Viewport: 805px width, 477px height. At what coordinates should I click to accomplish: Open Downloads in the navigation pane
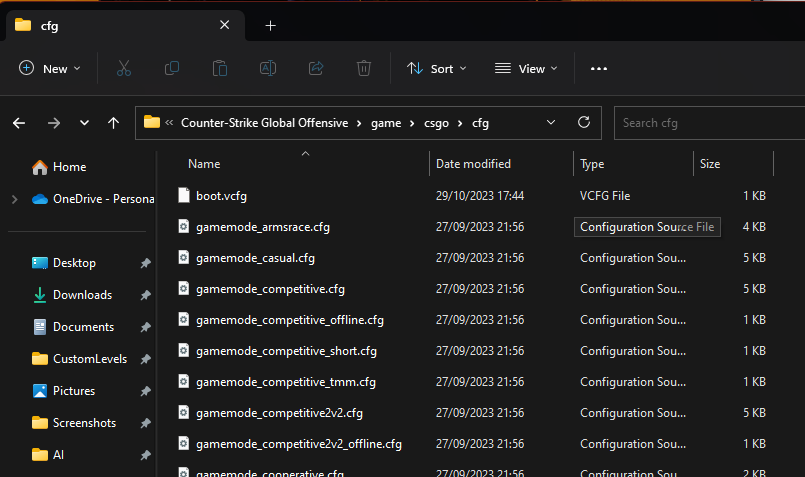[x=82, y=295]
